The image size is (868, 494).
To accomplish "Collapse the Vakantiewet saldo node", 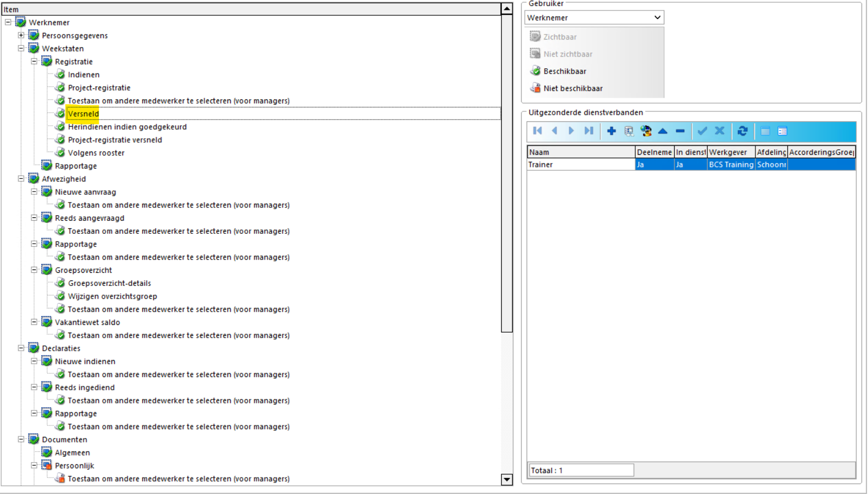I will click(x=34, y=322).
